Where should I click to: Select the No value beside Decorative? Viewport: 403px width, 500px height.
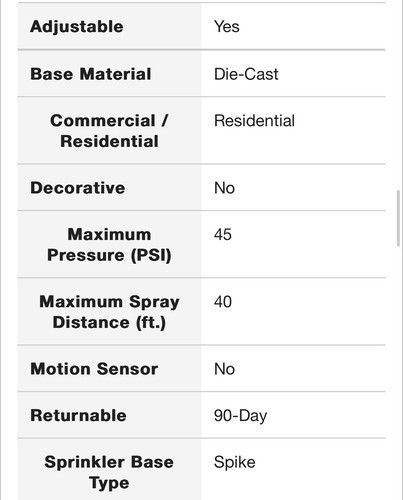[224, 188]
